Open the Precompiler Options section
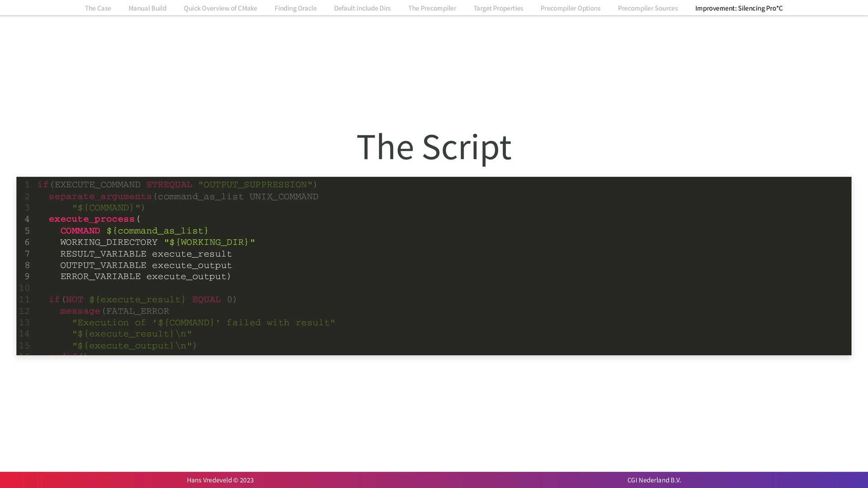 coord(570,8)
